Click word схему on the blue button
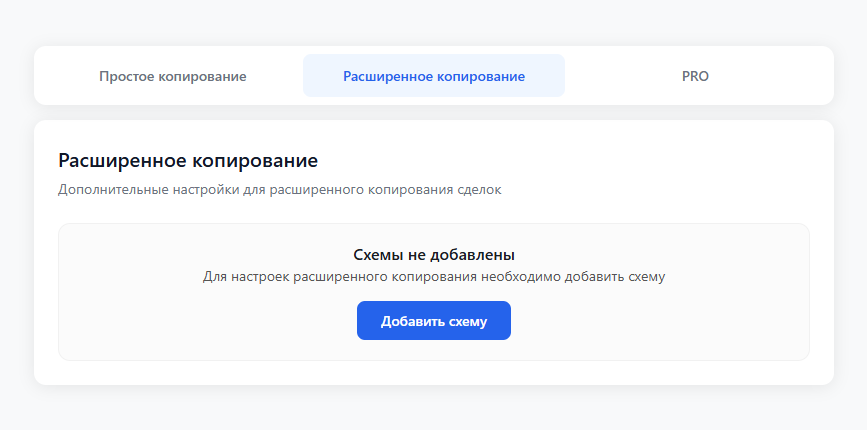The image size is (867, 430). (467, 321)
